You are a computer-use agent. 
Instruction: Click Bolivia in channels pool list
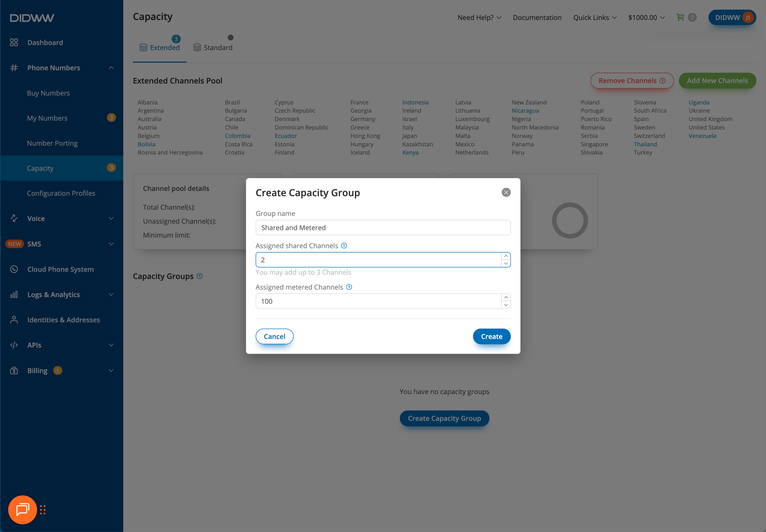point(146,144)
